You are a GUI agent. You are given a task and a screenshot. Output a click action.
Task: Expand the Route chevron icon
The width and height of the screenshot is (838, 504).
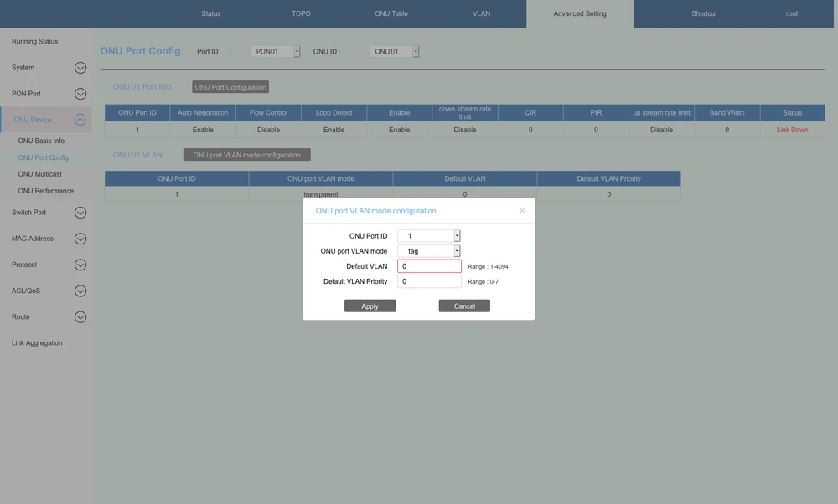pyautogui.click(x=80, y=317)
